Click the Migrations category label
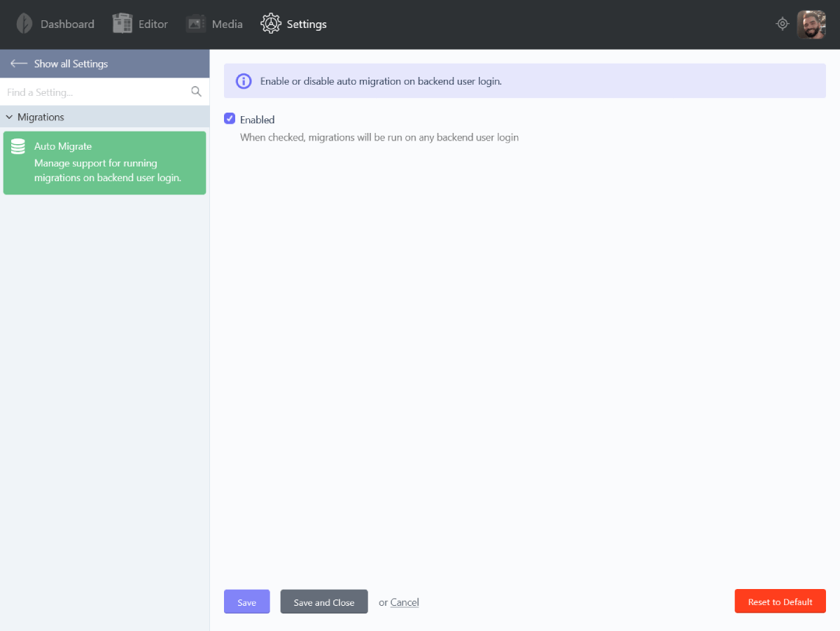Image resolution: width=840 pixels, height=631 pixels. pyautogui.click(x=41, y=117)
